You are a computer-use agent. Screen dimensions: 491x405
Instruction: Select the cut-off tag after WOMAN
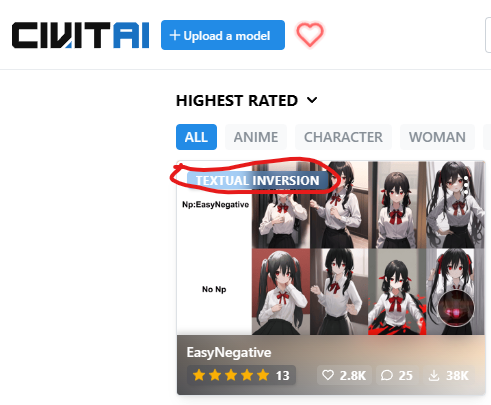point(487,137)
